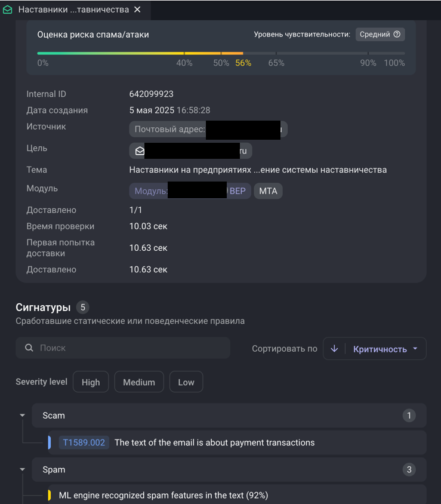Click the T1589.002 technique tag
441x504 pixels.
84,442
